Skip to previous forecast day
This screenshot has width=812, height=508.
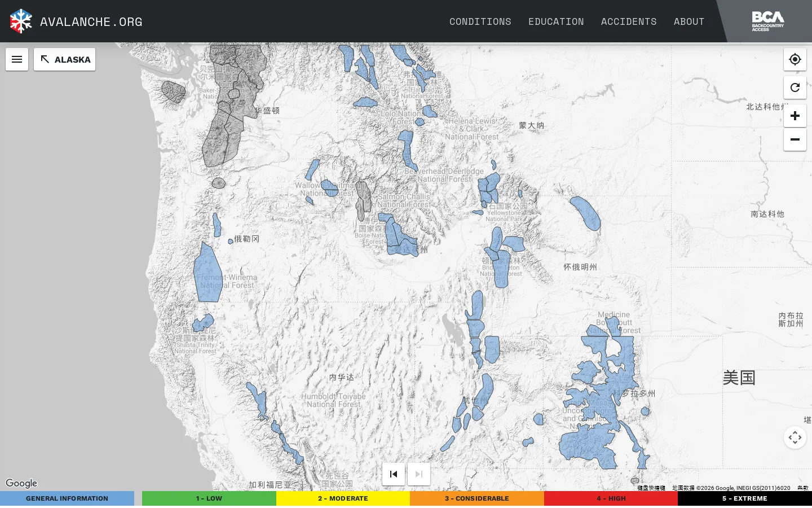pos(394,474)
